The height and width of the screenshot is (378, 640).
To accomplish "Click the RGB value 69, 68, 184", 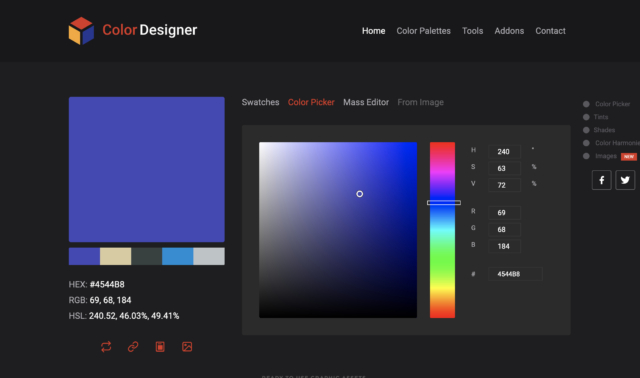I will tap(110, 300).
